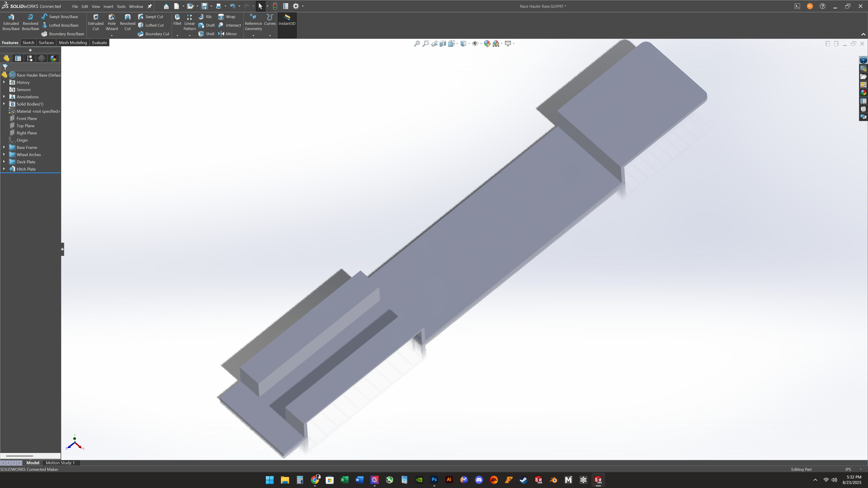Switch to the Surfaces tab
868x488 pixels.
46,42
